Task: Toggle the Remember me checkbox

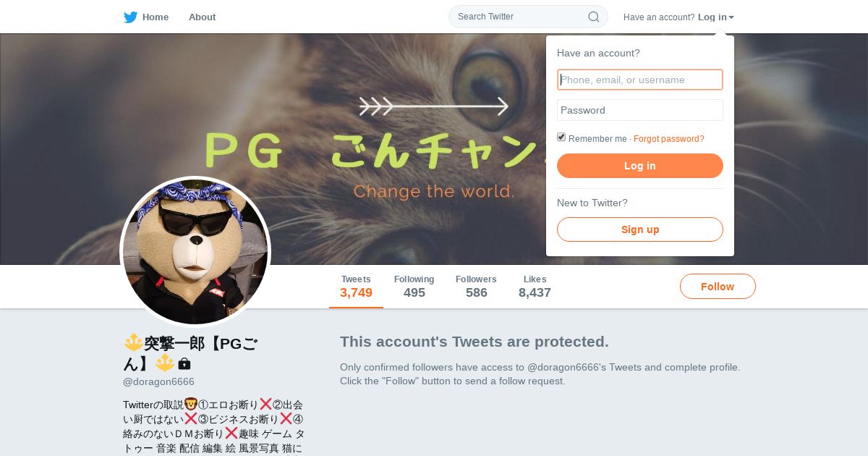Action: click(x=561, y=137)
